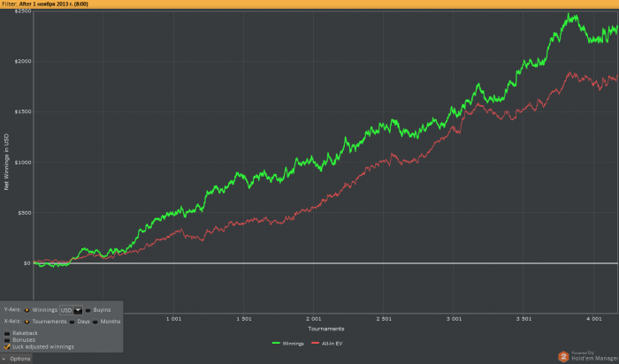The width and height of the screenshot is (619, 364).
Task: Select the Tournaments X-axis radio button
Action: [x=27, y=322]
